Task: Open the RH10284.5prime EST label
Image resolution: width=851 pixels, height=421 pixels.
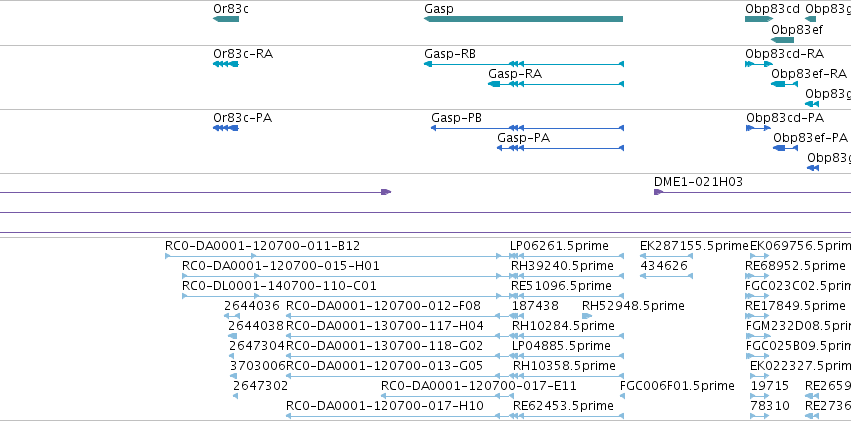Action: (x=563, y=326)
